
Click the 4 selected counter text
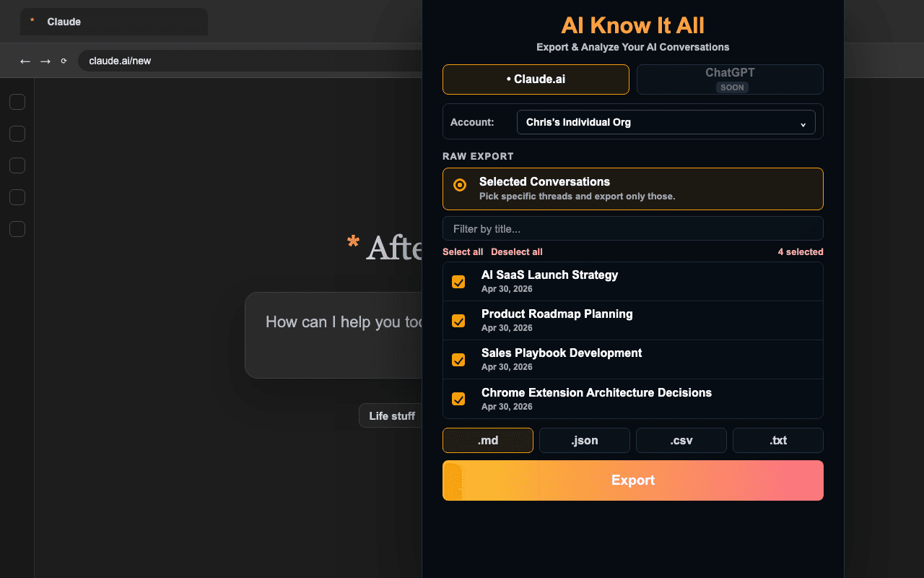click(801, 252)
